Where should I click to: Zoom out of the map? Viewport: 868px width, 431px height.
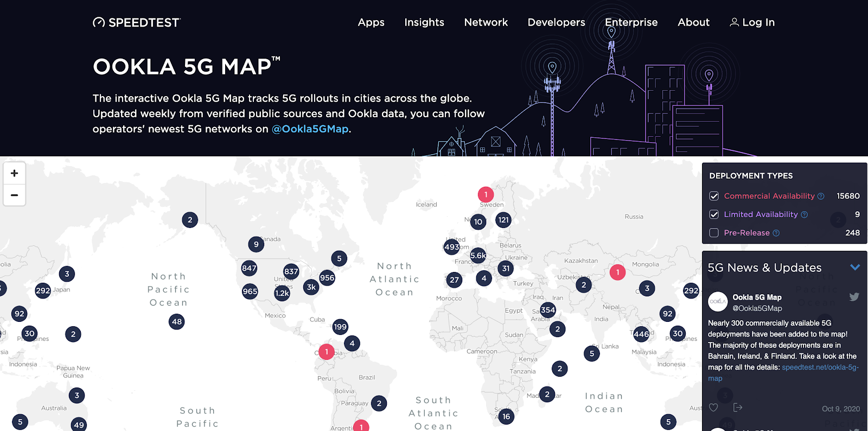[15, 195]
